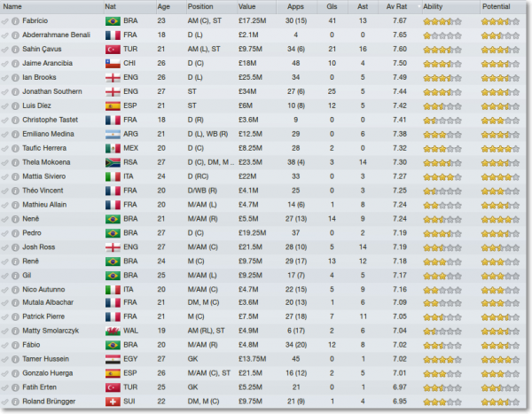Open info icon for Mattia Siviero
Screen dimensions: 532x414
pyautogui.click(x=15, y=176)
